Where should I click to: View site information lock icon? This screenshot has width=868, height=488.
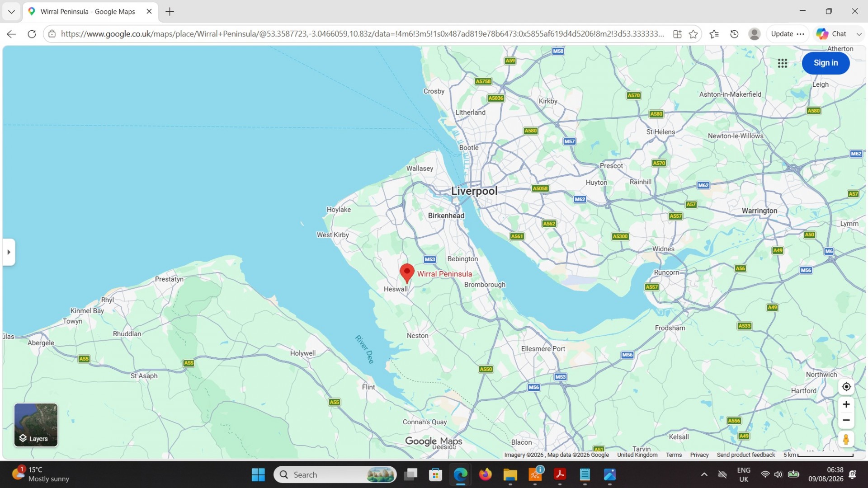coord(52,34)
